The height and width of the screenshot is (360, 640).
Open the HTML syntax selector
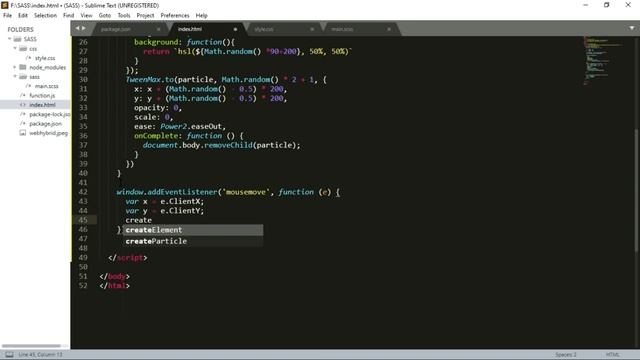tap(613, 355)
